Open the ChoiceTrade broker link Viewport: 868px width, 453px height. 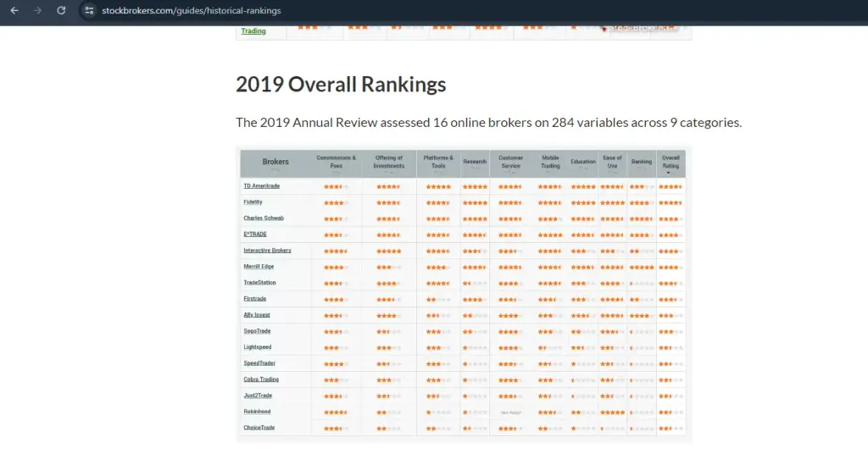click(259, 428)
